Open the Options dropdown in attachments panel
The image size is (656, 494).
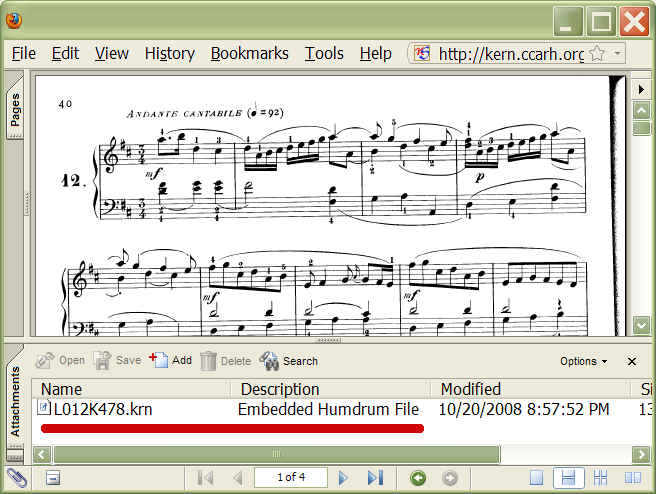click(584, 361)
